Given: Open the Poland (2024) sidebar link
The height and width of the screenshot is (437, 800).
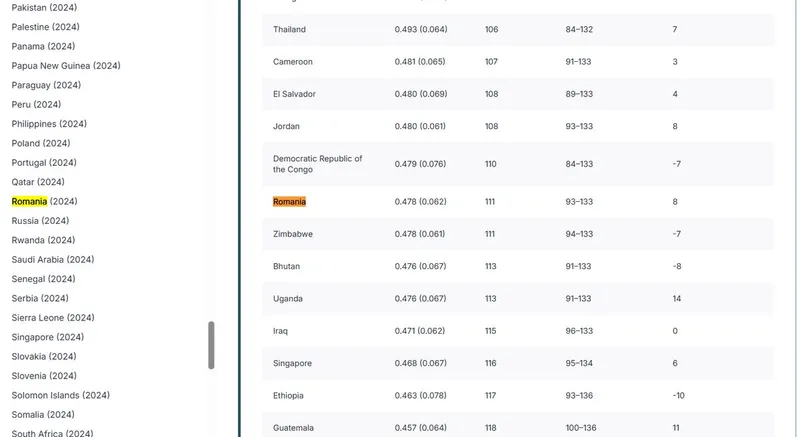Looking at the screenshot, I should pos(41,143).
